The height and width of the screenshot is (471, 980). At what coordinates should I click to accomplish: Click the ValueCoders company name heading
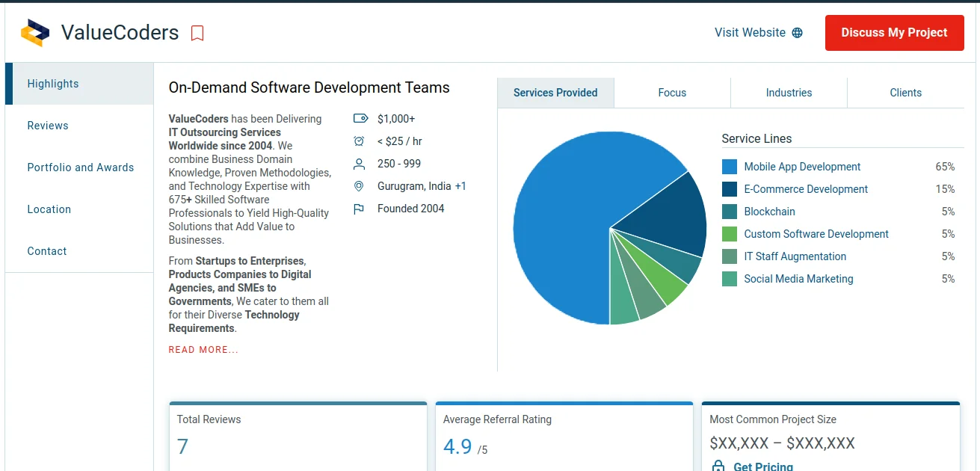120,33
